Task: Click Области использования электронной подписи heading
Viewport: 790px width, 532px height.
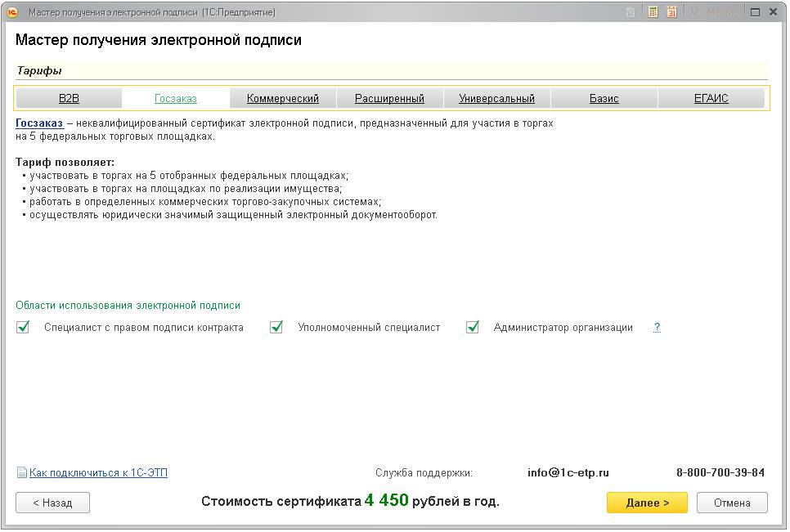Action: coord(128,305)
